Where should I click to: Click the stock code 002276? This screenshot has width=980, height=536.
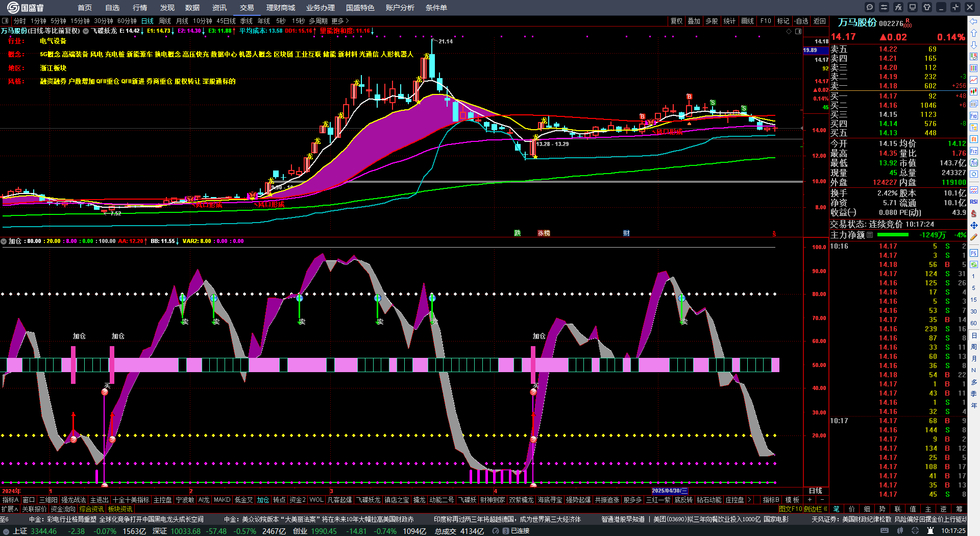tap(891, 23)
